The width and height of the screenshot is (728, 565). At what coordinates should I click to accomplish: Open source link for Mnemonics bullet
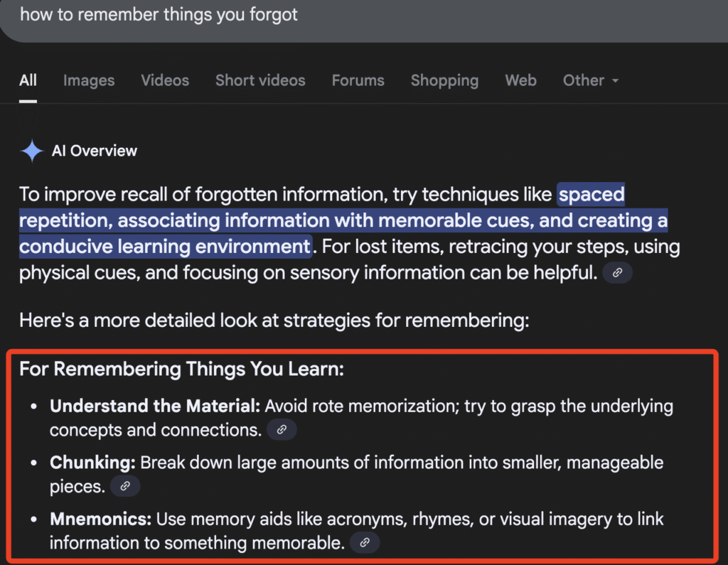(364, 543)
